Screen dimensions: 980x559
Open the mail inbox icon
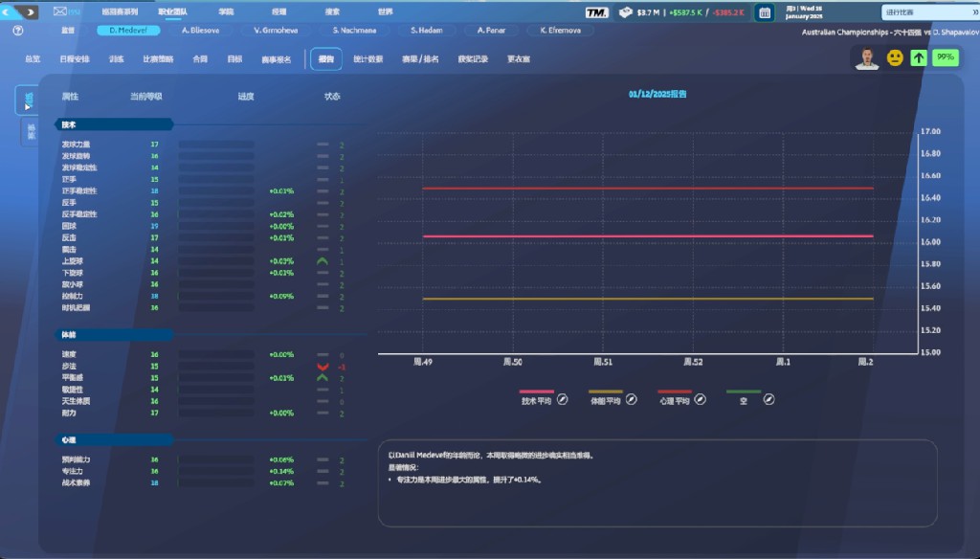[x=61, y=12]
